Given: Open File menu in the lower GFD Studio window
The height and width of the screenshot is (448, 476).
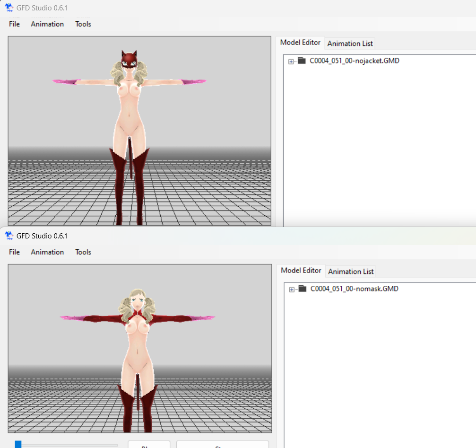Looking at the screenshot, I should pos(14,252).
